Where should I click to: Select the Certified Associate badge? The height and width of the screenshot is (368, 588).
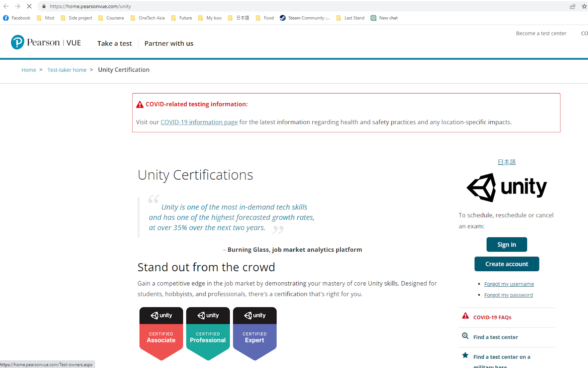click(x=161, y=334)
